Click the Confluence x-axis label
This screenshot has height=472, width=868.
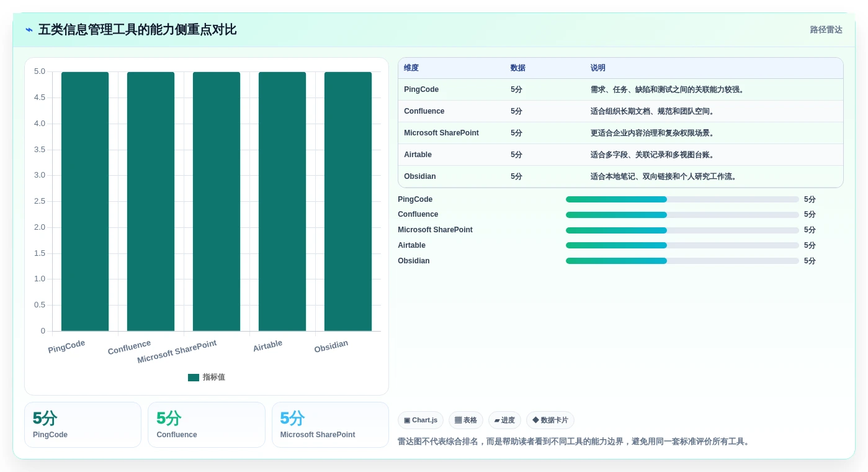click(x=129, y=347)
